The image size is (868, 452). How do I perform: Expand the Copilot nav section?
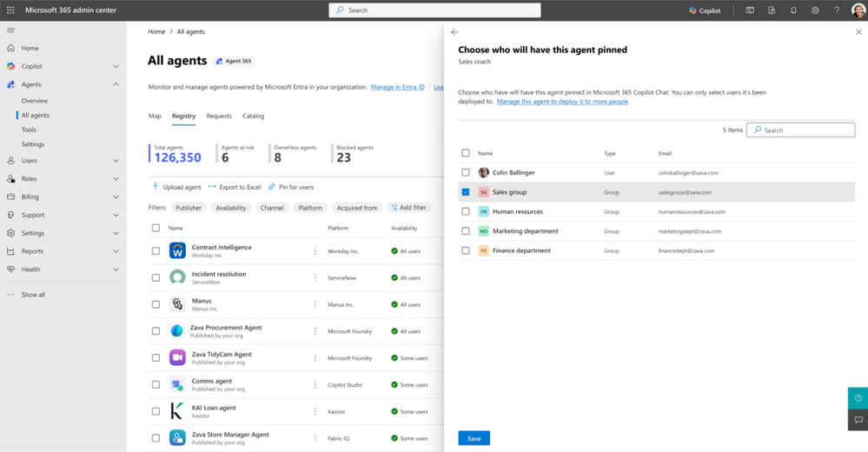click(x=116, y=66)
